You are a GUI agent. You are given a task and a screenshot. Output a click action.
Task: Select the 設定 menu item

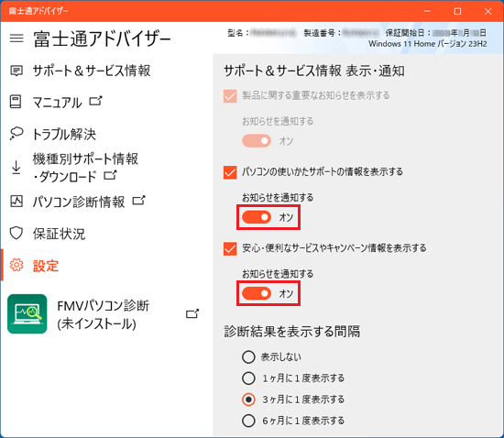(x=46, y=266)
